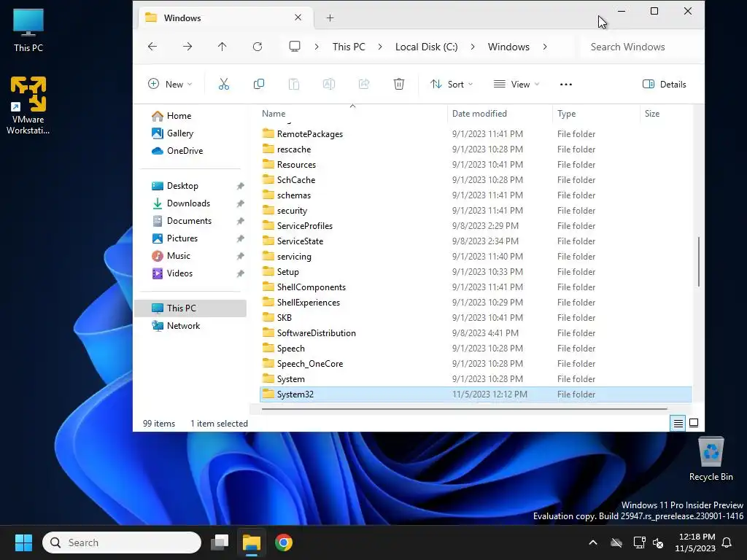Unpin Videos from Quick access
The image size is (747, 560).
(x=241, y=274)
